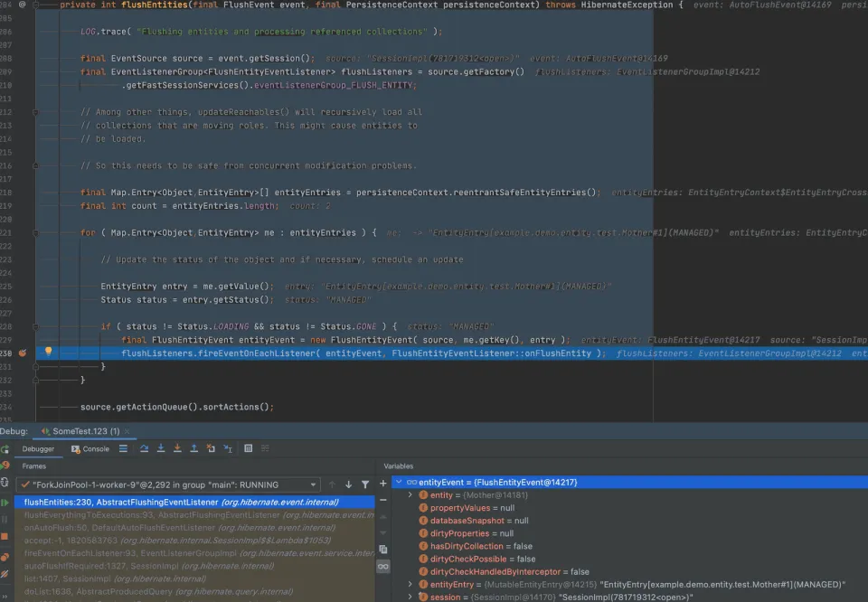Click the yellow intention lightbulb on line 230
Screen dimensions: 868x602
(48, 351)
